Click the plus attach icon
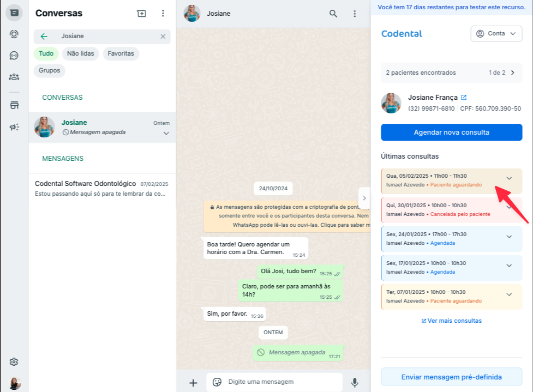The image size is (533, 392). coord(193,382)
